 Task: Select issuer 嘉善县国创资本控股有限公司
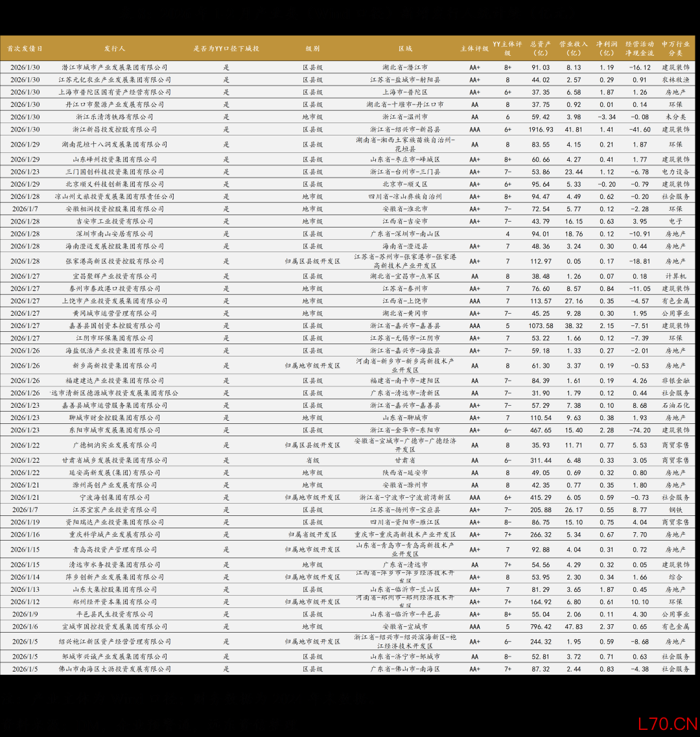[115, 326]
